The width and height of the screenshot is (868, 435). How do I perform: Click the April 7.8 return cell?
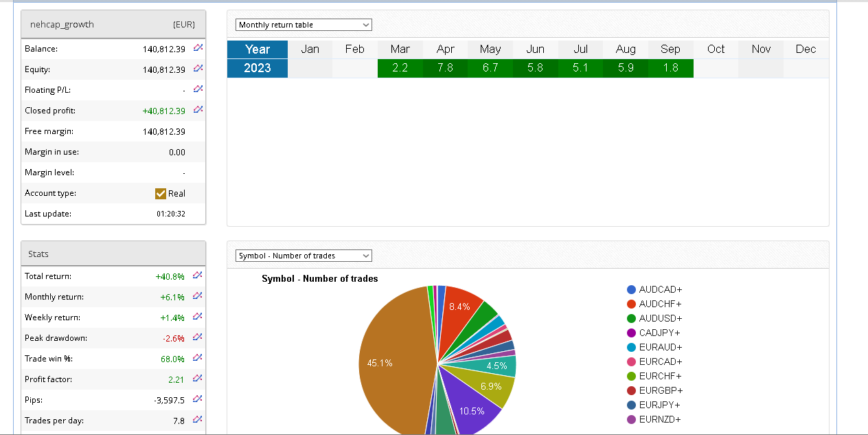(x=445, y=68)
